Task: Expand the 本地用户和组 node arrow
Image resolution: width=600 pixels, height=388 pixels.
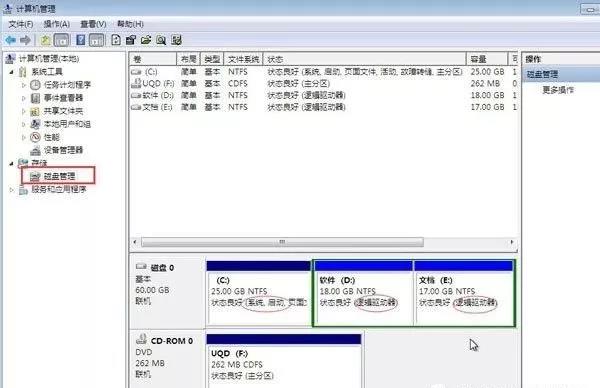Action: pyautogui.click(x=24, y=124)
